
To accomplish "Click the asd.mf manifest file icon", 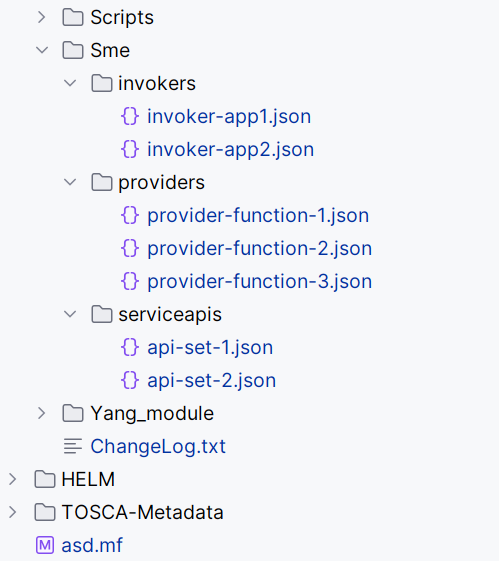I will click(45, 545).
